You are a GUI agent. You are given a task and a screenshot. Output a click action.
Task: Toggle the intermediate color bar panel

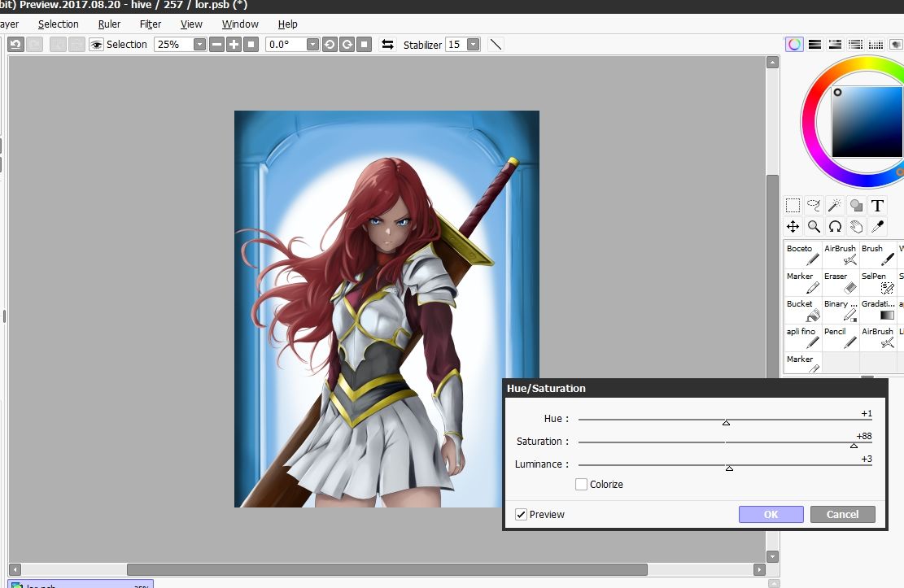pyautogui.click(x=855, y=45)
